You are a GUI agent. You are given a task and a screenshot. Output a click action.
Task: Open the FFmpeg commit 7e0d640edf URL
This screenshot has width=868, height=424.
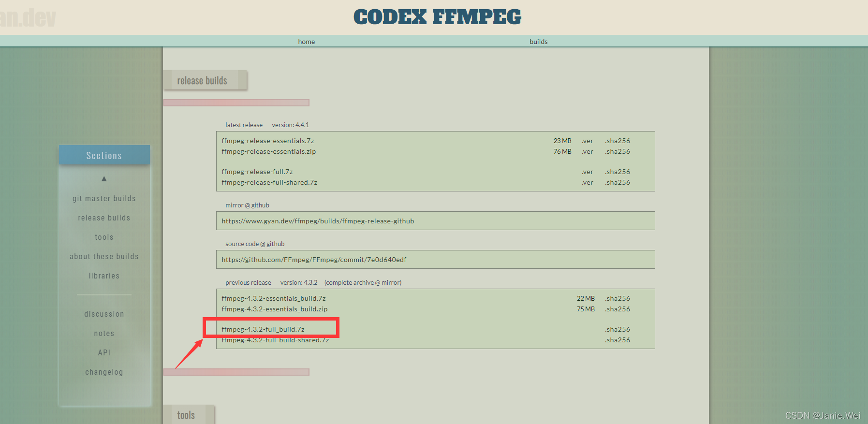(314, 260)
